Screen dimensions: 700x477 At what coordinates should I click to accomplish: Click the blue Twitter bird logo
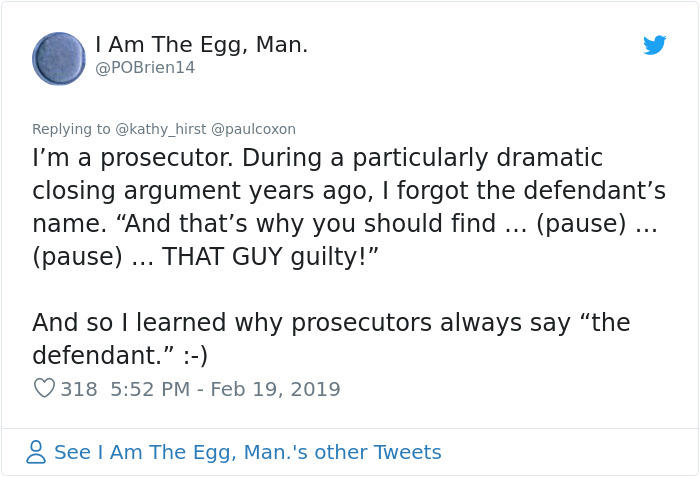click(654, 45)
